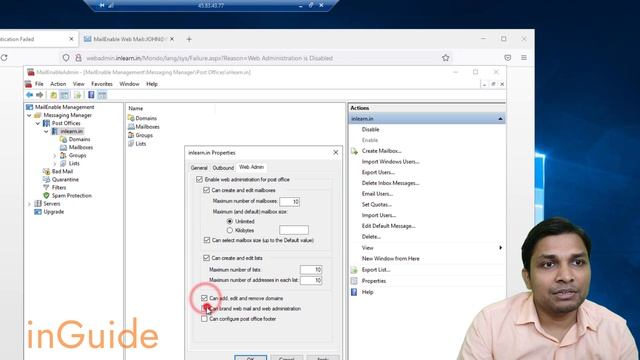The image size is (640, 360).
Task: Toggle Can brand web mail checkbox
Action: (x=204, y=309)
